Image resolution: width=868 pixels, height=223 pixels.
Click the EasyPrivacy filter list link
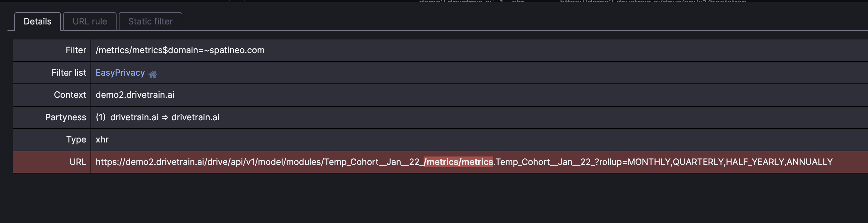(x=119, y=72)
